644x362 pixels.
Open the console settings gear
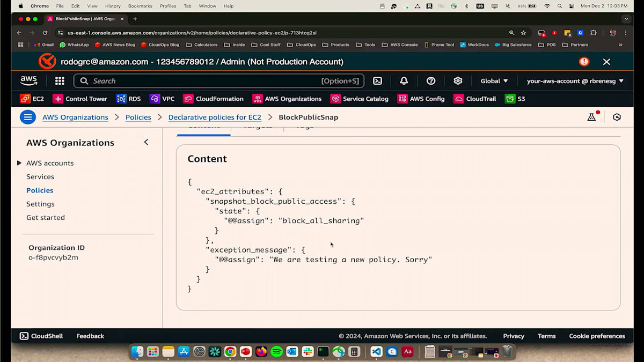pyautogui.click(x=458, y=81)
